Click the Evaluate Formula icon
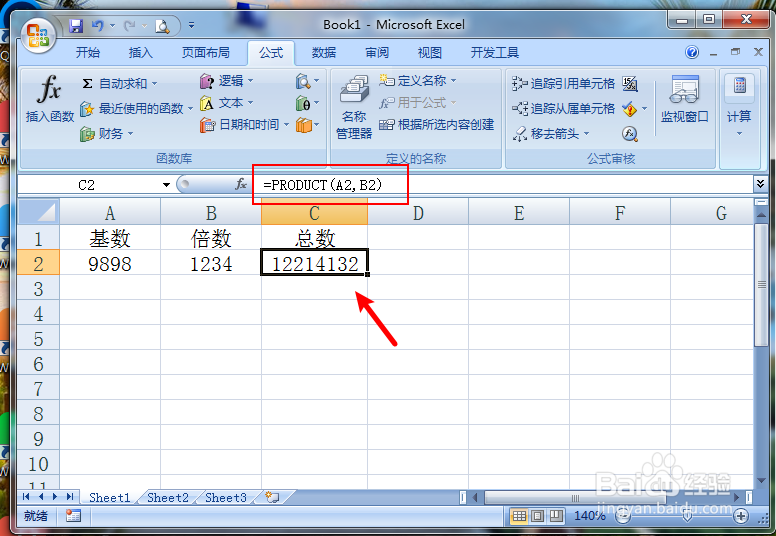This screenshot has height=536, width=776. pyautogui.click(x=630, y=134)
